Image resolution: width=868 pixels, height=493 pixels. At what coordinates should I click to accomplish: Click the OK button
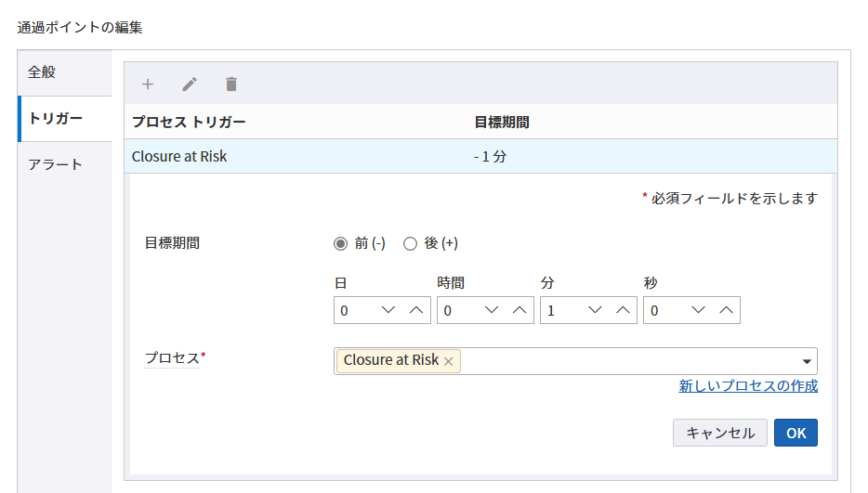pos(796,433)
